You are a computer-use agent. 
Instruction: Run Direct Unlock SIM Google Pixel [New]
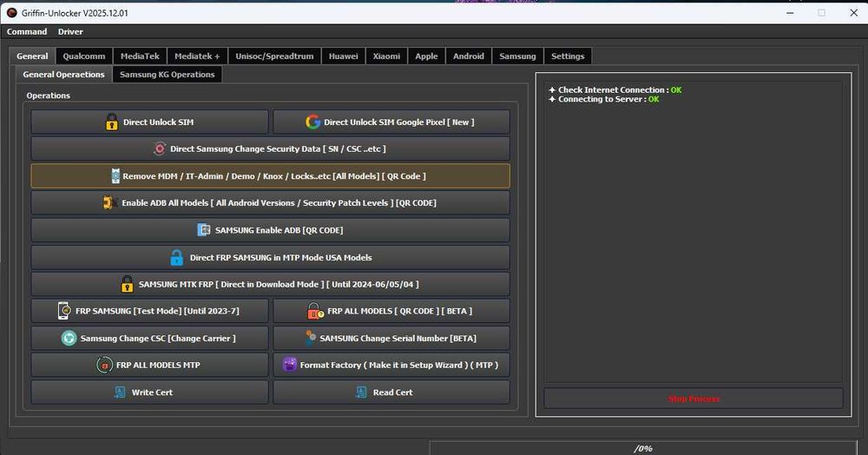click(x=391, y=122)
